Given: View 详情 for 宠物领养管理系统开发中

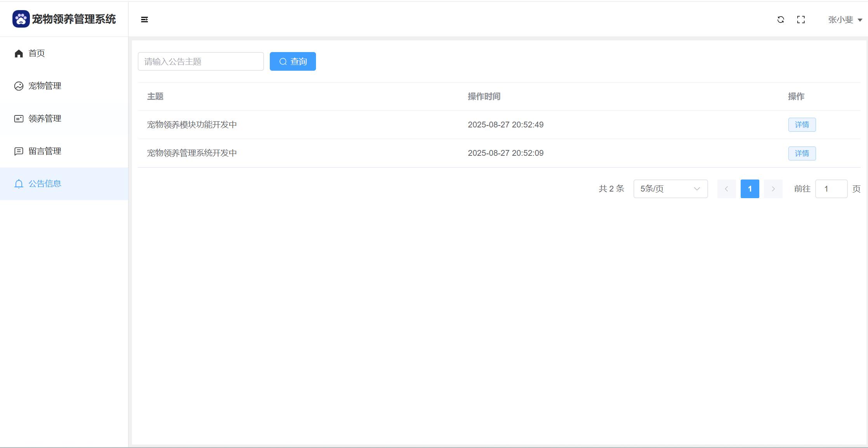Looking at the screenshot, I should [802, 153].
